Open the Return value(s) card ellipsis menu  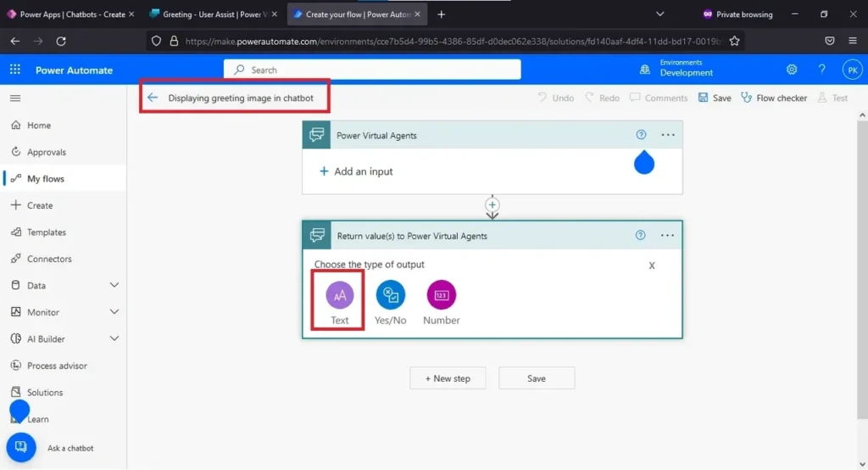pos(668,235)
